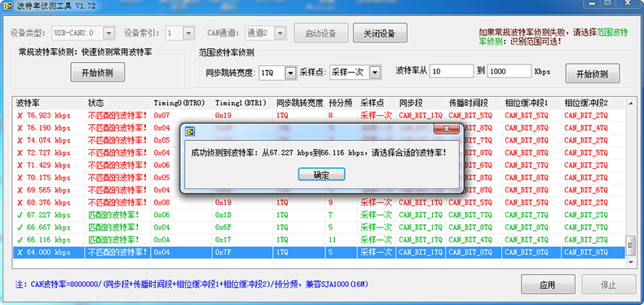Click the scroll up arrow of results list
The height and width of the screenshot is (305, 644).
point(630,104)
